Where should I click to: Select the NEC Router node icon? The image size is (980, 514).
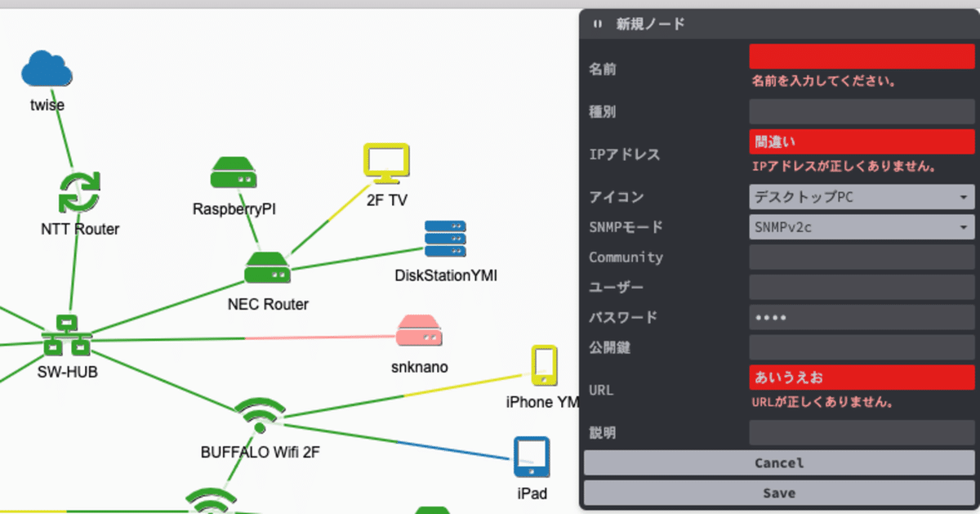(268, 268)
